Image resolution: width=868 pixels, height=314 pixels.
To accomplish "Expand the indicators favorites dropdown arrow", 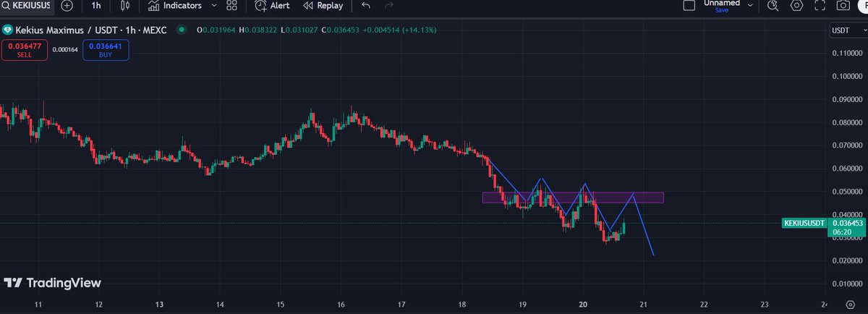I will (213, 5).
